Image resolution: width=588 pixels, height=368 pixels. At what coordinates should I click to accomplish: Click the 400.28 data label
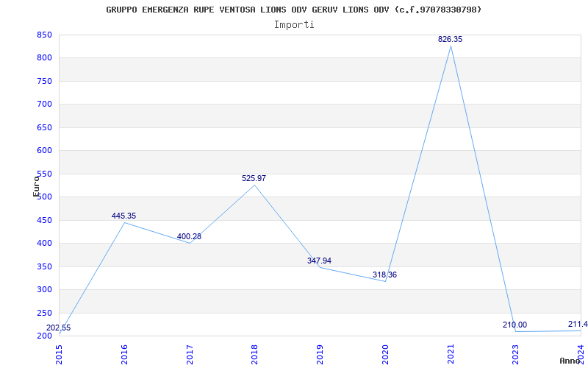tap(189, 236)
